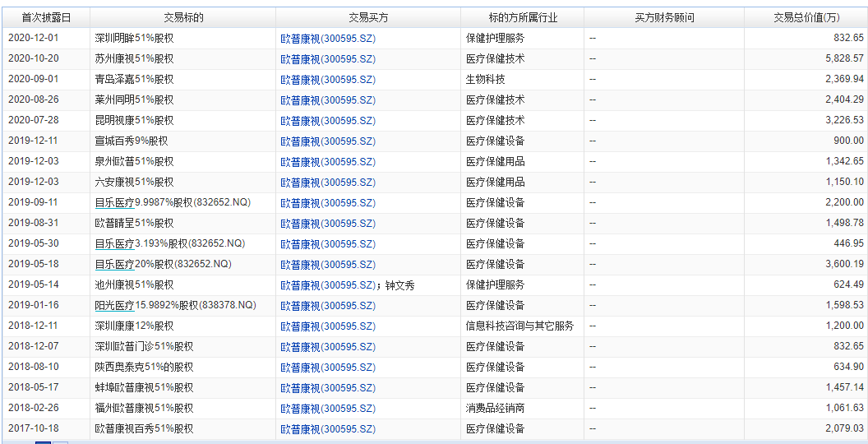
Task: Select the value 2,404.29
Action: [x=844, y=99]
